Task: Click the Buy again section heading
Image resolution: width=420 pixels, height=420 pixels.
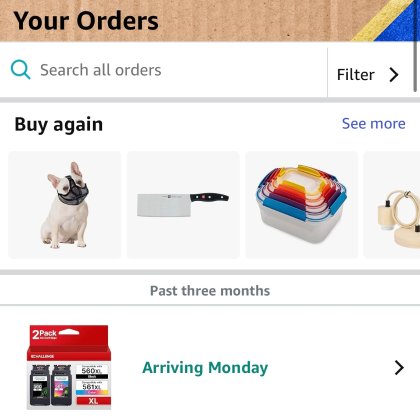Action: pos(59,125)
